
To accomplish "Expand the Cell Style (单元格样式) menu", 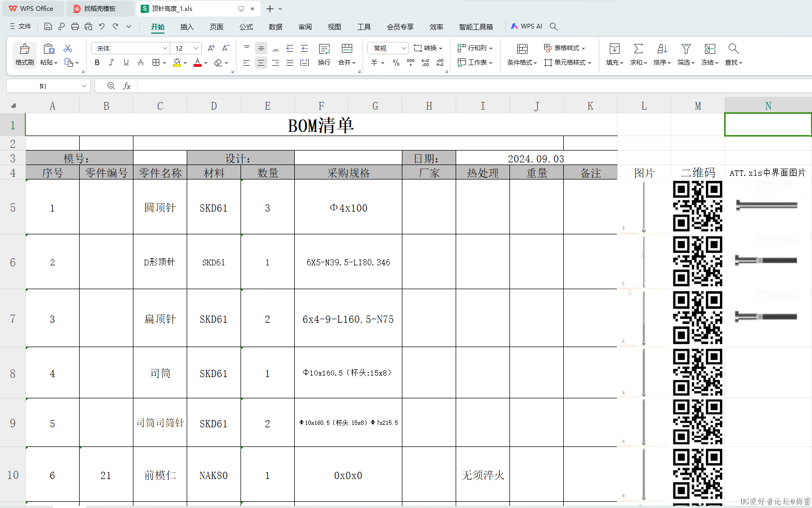I will [567, 63].
